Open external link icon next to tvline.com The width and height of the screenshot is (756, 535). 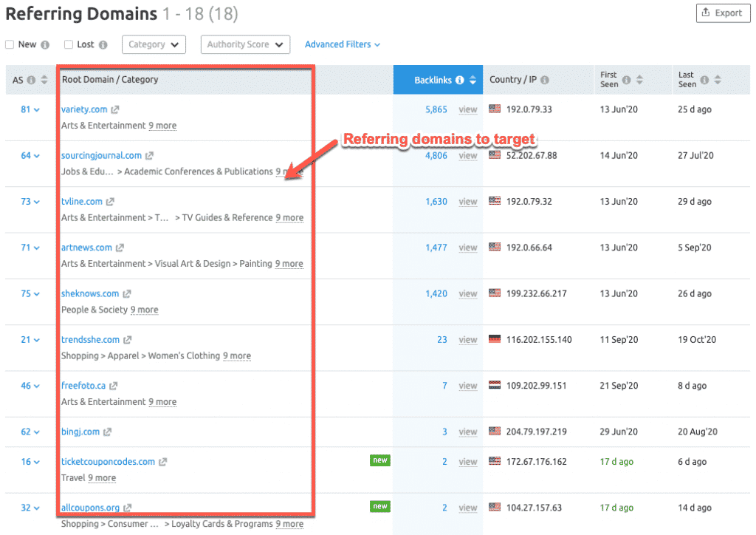tap(111, 202)
